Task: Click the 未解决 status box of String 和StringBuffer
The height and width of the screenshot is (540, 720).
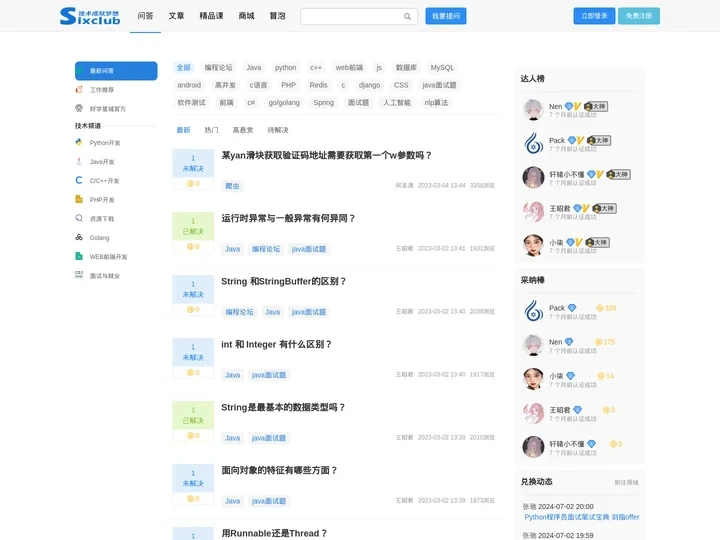Action: coord(193,289)
